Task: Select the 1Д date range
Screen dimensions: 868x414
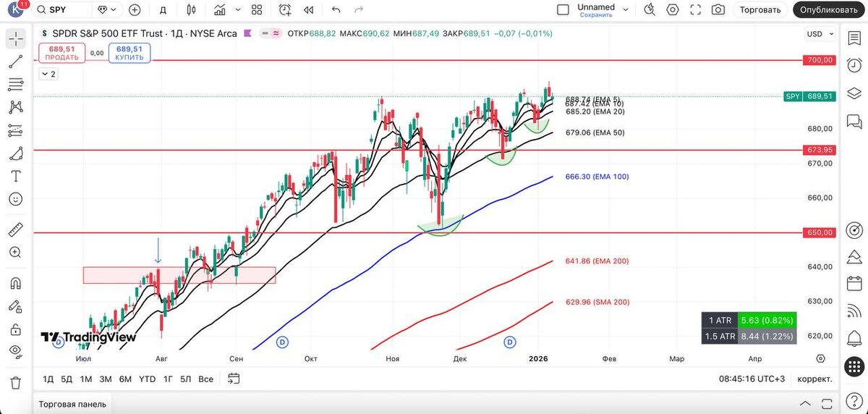Action: 48,379
